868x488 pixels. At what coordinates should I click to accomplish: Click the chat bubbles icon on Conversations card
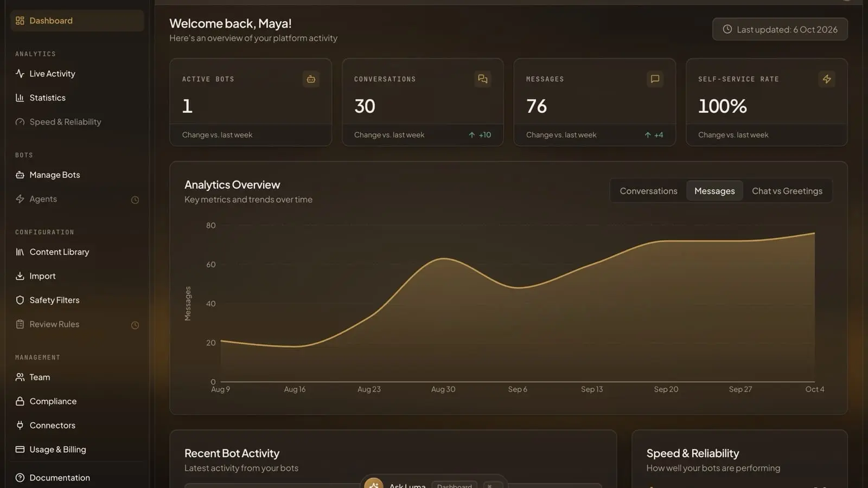483,79
